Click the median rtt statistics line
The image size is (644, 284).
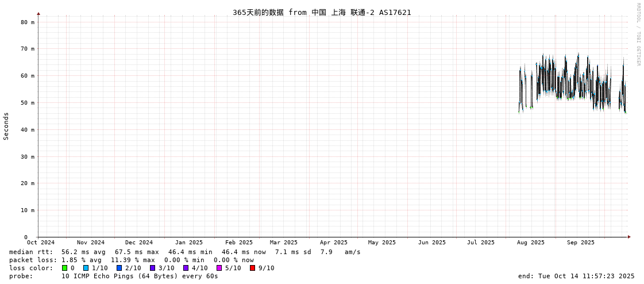point(184,252)
